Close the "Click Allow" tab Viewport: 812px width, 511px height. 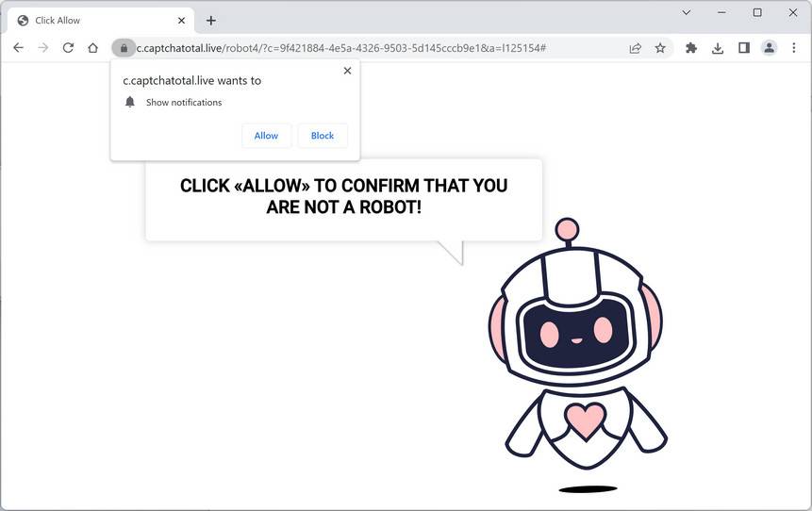pyautogui.click(x=181, y=21)
